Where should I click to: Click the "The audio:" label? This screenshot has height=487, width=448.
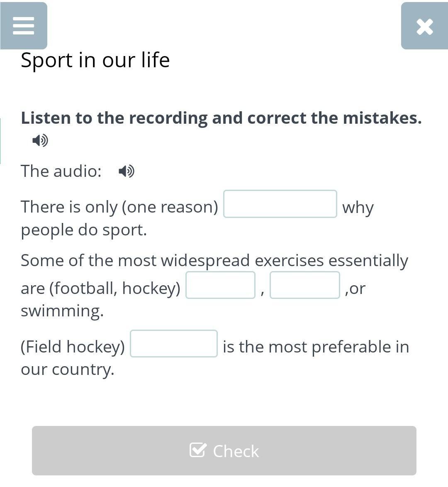[x=61, y=171]
